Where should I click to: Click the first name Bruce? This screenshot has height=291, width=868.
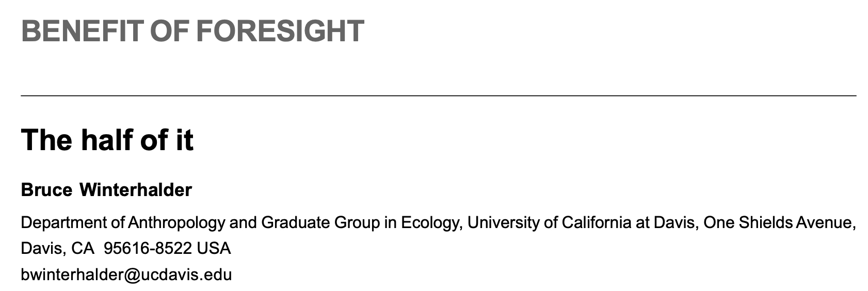point(46,190)
